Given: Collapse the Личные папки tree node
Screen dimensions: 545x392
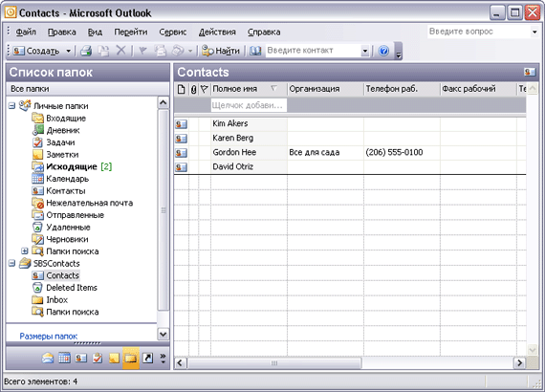Looking at the screenshot, I should 11,105.
